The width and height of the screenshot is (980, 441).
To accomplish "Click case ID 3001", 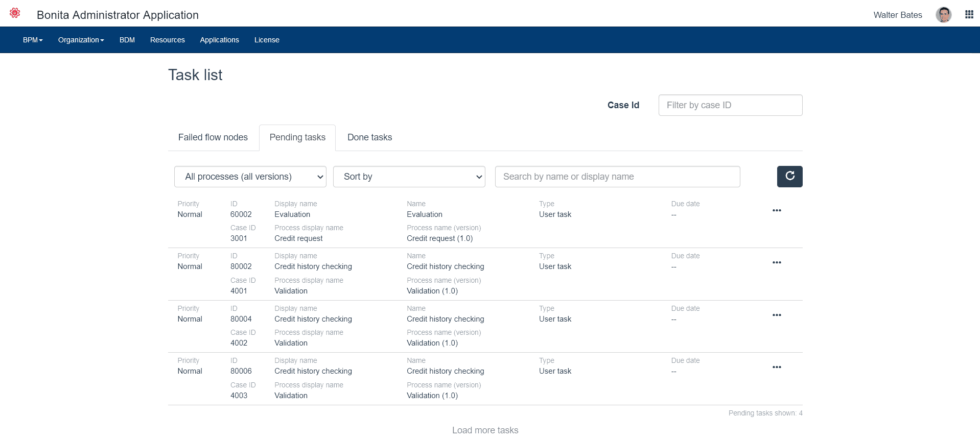I will [x=239, y=238].
